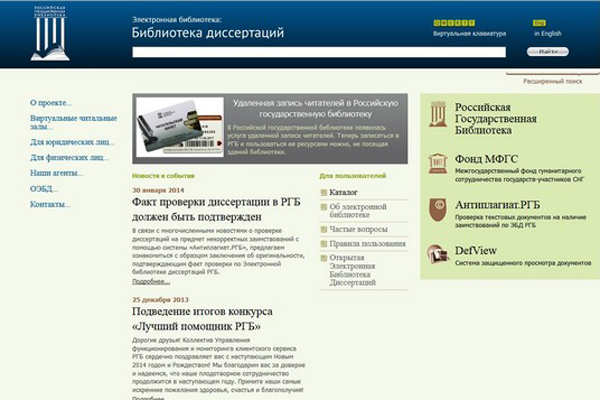
Task: Open the Контакты menu item
Action: [x=50, y=204]
